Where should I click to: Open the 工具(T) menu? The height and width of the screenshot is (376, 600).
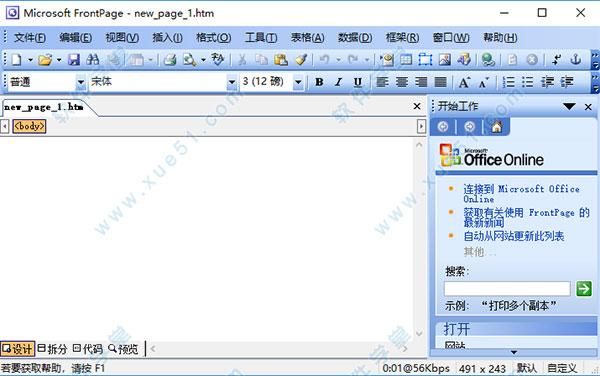(261, 37)
